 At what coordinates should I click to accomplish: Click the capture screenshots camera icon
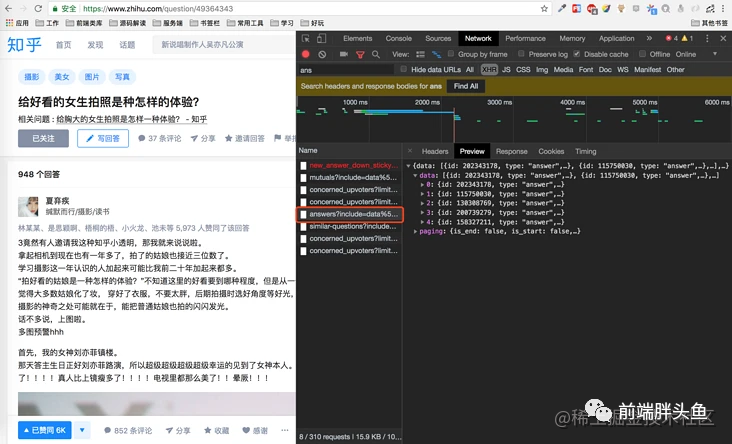click(x=344, y=54)
